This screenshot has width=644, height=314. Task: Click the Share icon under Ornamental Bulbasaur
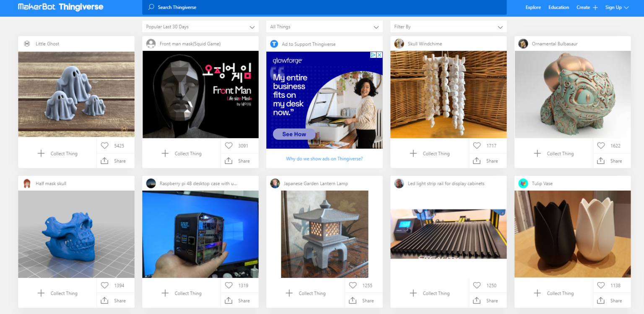(x=600, y=160)
